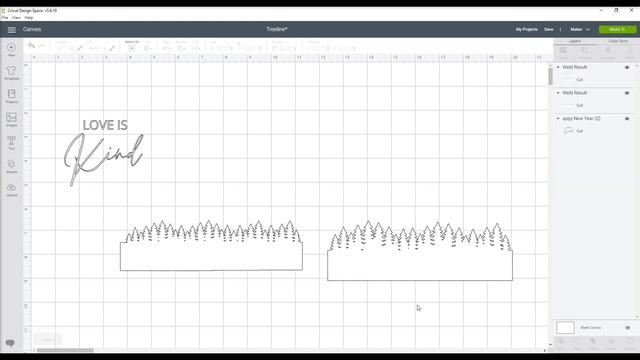Open the hamburger main menu
640x360 pixels.
(11, 30)
